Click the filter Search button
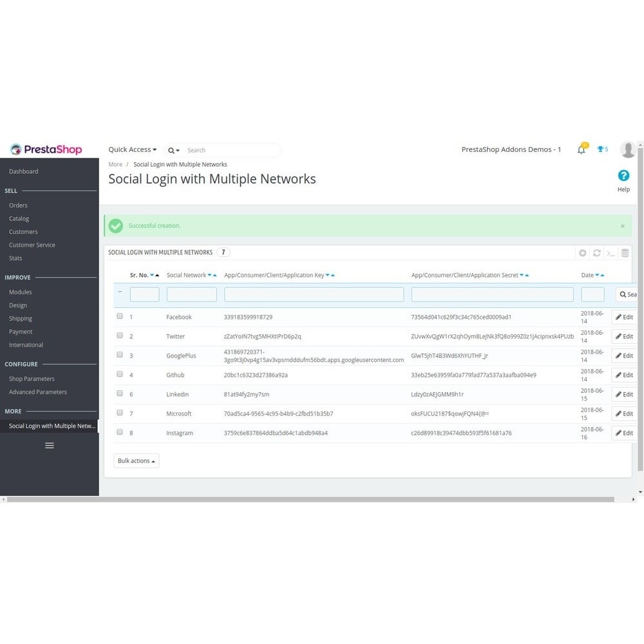Screen dimensions: 644x644 (x=627, y=294)
